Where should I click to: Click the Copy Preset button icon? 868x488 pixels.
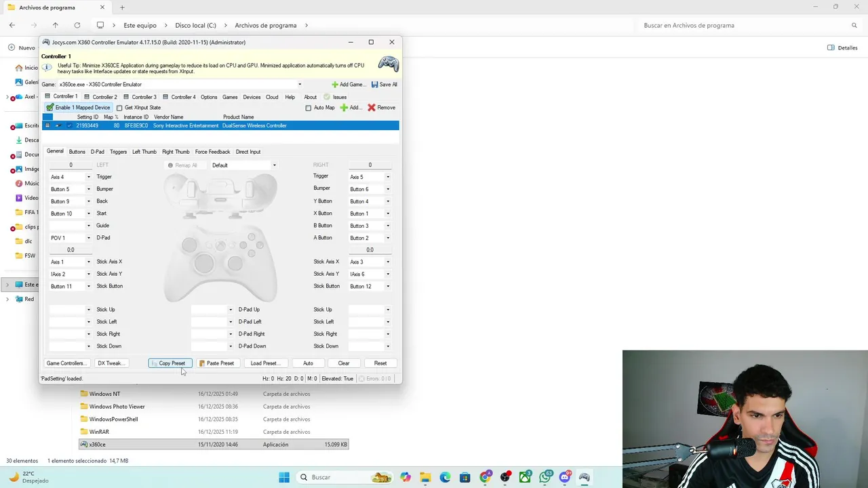tap(154, 363)
